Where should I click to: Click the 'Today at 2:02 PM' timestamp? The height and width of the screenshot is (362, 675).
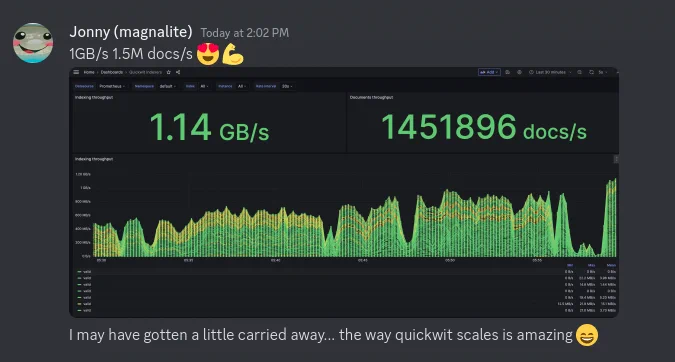(245, 33)
